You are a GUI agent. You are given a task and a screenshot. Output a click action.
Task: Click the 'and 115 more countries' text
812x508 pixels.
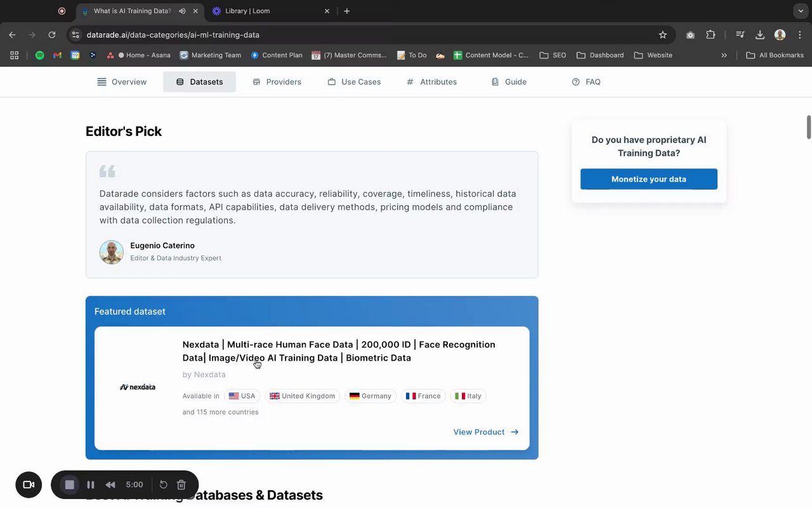(220, 412)
